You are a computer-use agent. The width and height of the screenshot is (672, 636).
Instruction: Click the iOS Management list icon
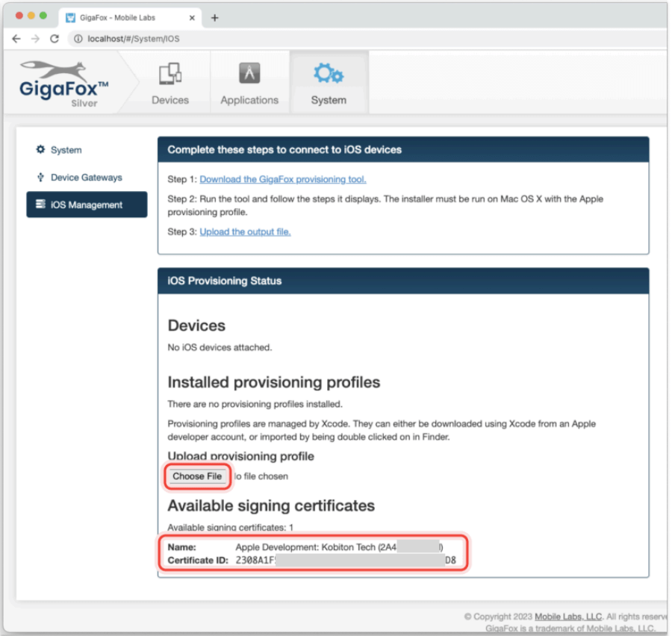coord(40,205)
